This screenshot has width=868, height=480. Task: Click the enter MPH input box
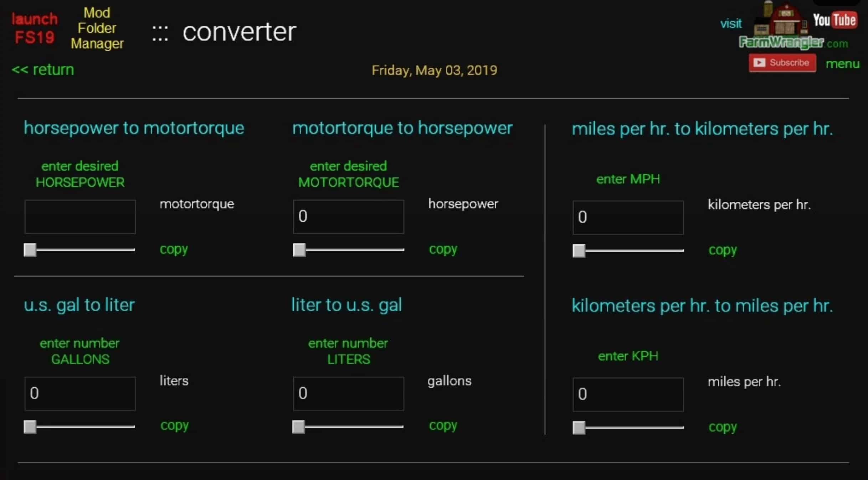[x=628, y=217]
